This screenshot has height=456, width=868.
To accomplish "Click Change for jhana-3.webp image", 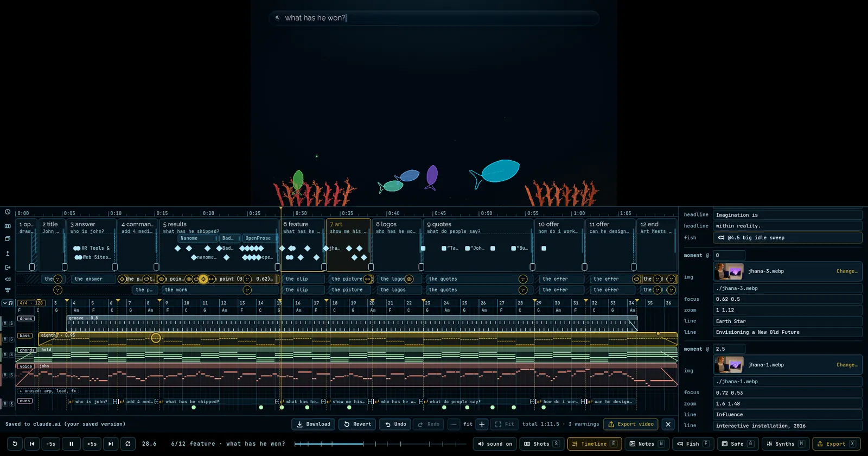I will click(x=847, y=271).
